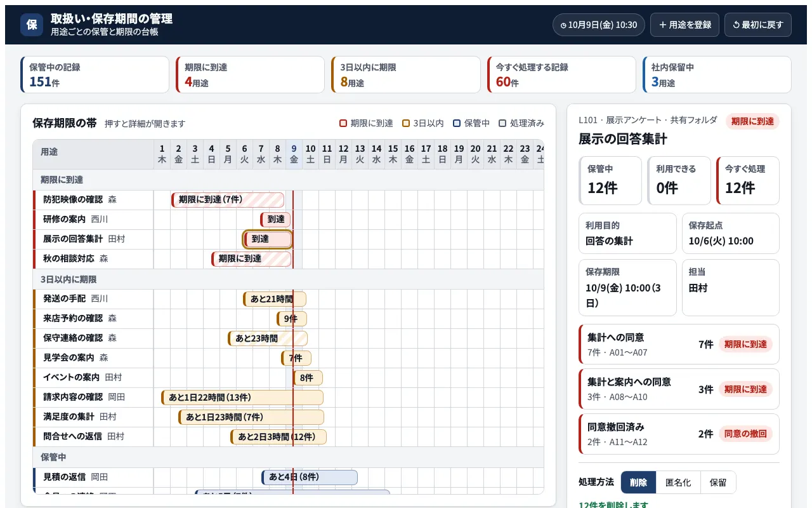This screenshot has width=812, height=508.
Task: Open the 来店予約の確認 9件 bar
Action: [x=292, y=319]
